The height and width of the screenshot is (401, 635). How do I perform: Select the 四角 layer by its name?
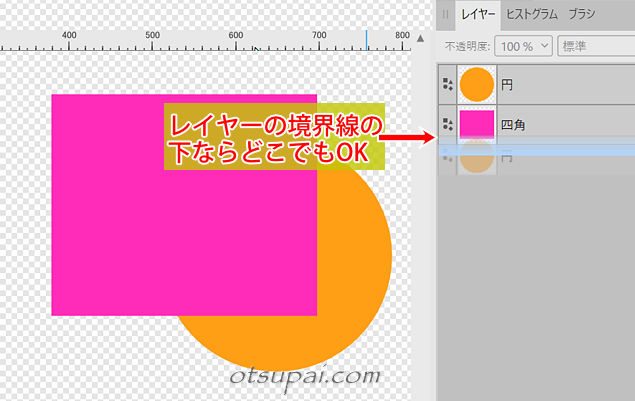[512, 125]
